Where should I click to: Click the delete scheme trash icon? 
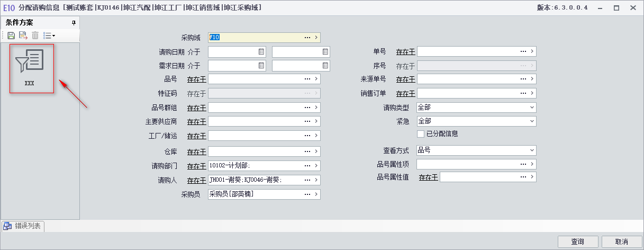tap(35, 35)
